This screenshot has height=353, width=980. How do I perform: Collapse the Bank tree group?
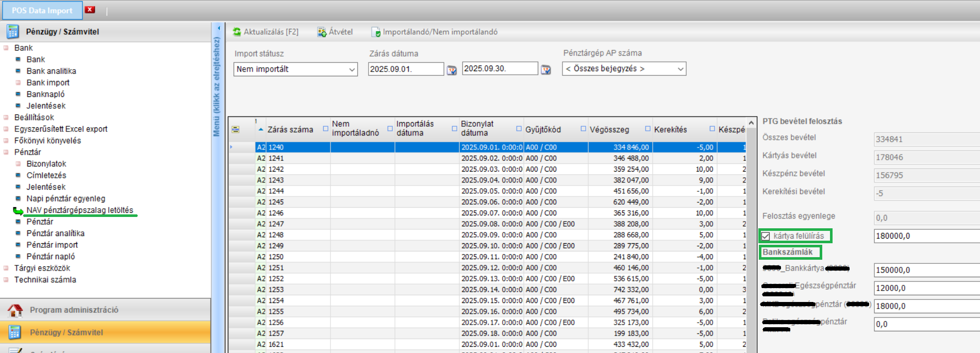[6, 48]
